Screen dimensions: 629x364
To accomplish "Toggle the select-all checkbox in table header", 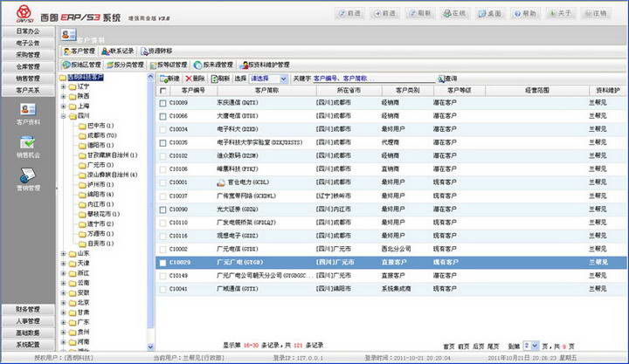I will pyautogui.click(x=162, y=91).
